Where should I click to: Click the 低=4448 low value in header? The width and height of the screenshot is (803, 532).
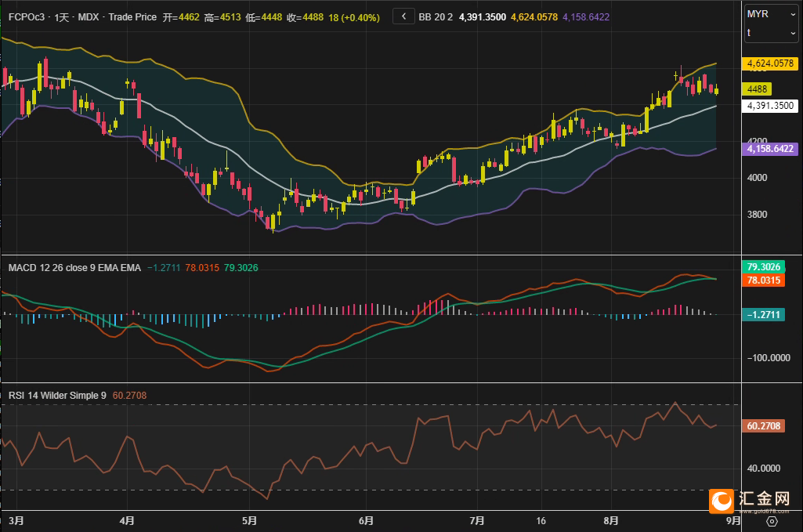point(263,17)
